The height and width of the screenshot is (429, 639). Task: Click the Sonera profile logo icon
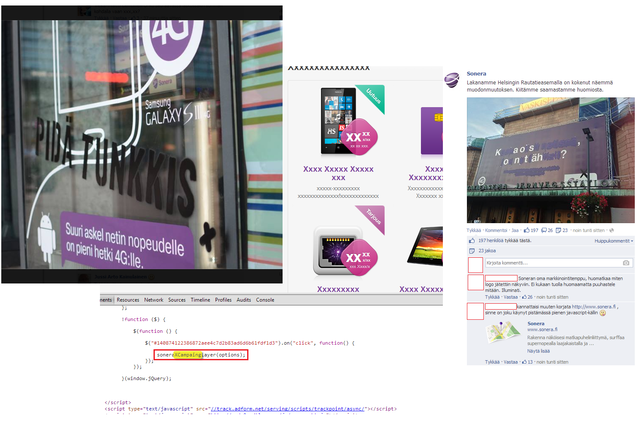click(x=453, y=81)
